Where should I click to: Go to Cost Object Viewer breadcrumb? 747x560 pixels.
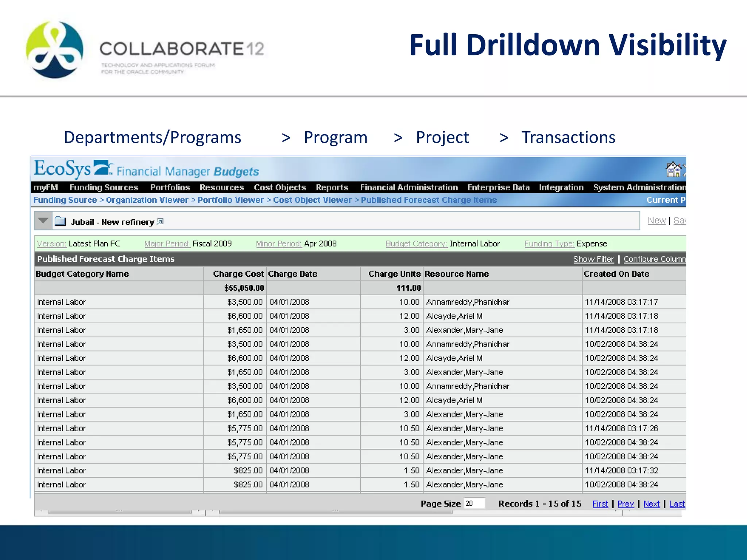[x=312, y=200]
